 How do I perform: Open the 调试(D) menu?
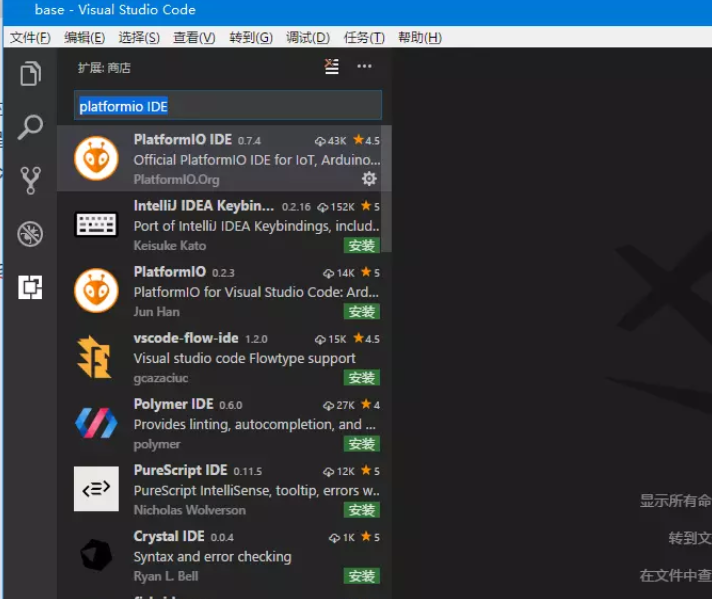[307, 38]
